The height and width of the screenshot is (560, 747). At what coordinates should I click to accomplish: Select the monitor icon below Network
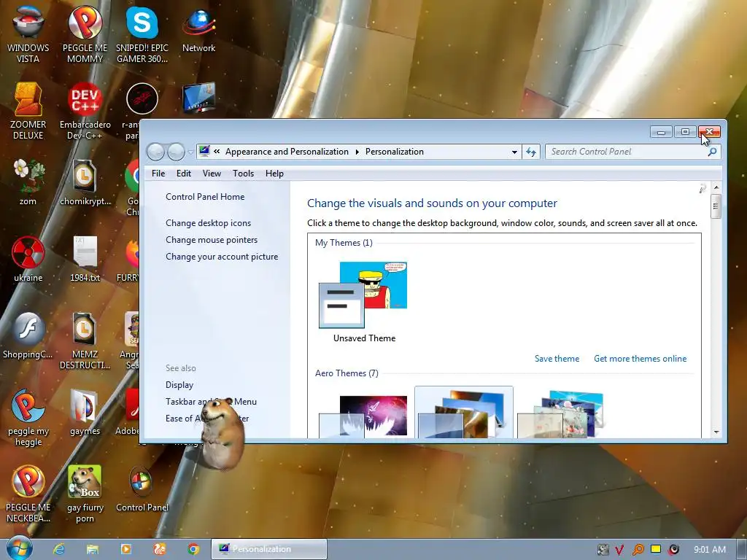click(198, 98)
